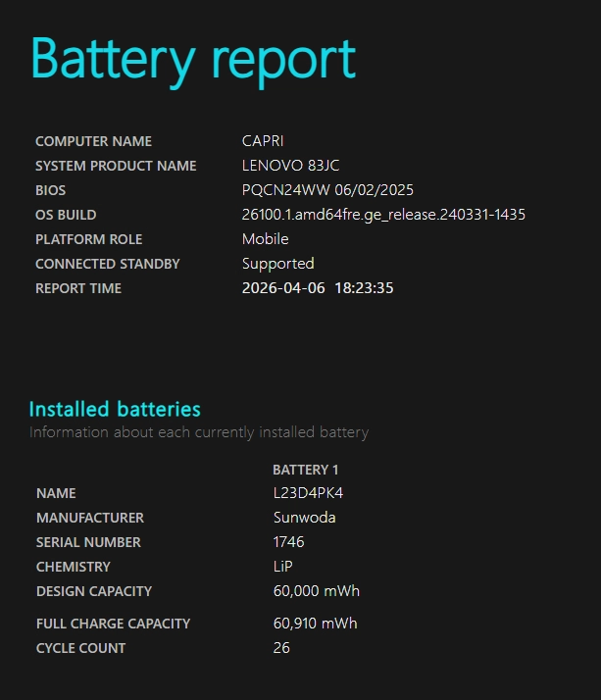
Task: Click the FULL CHARGE CAPACITY label
Action: coord(113,624)
